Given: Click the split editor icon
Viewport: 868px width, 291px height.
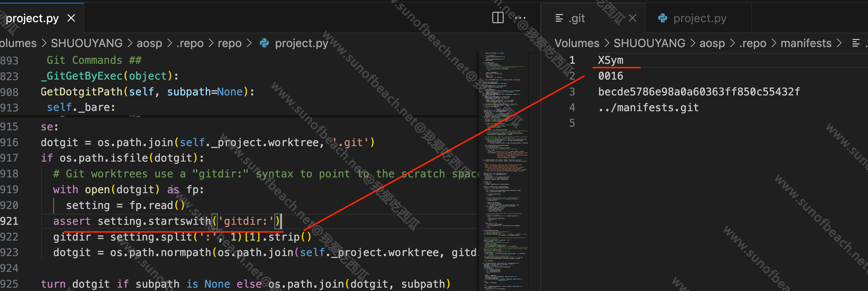Looking at the screenshot, I should 497,18.
